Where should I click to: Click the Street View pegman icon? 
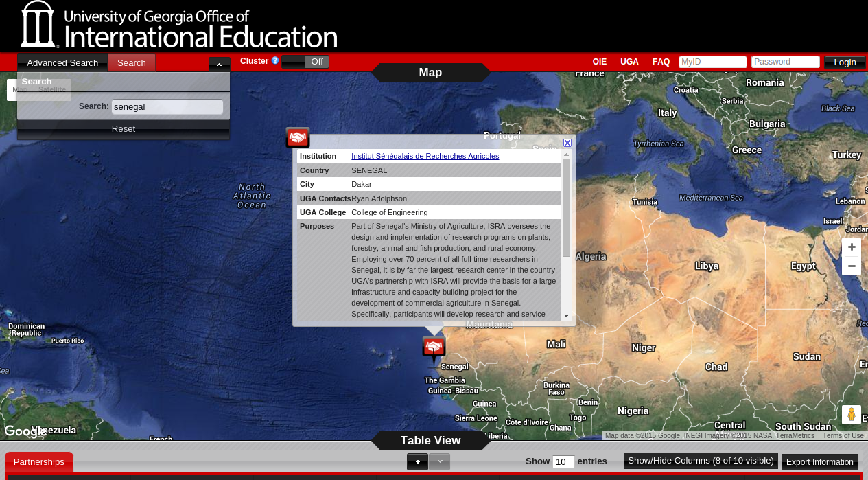click(x=852, y=415)
